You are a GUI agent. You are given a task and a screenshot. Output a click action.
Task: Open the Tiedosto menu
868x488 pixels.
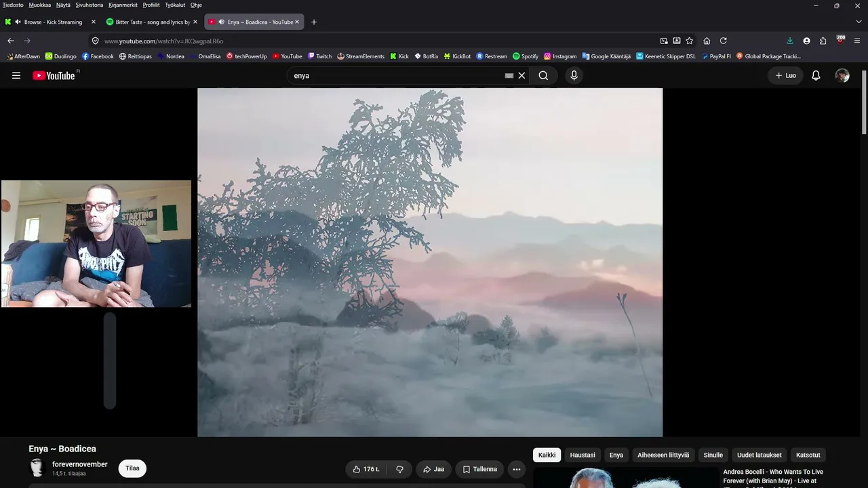click(13, 5)
